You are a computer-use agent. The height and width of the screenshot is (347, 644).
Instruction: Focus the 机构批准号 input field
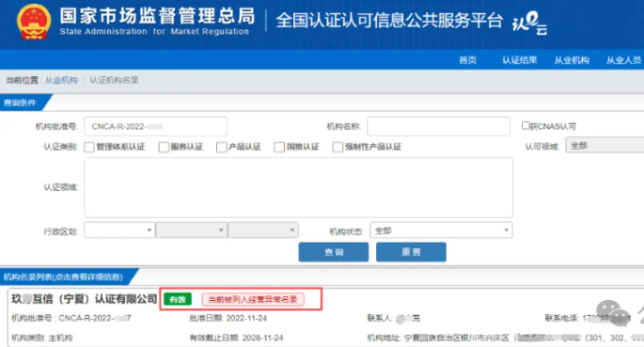[156, 126]
